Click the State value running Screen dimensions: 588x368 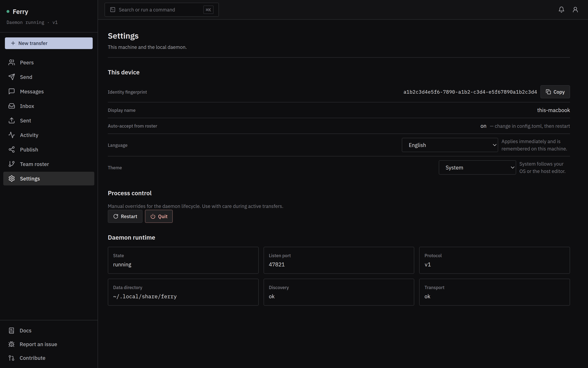122,265
